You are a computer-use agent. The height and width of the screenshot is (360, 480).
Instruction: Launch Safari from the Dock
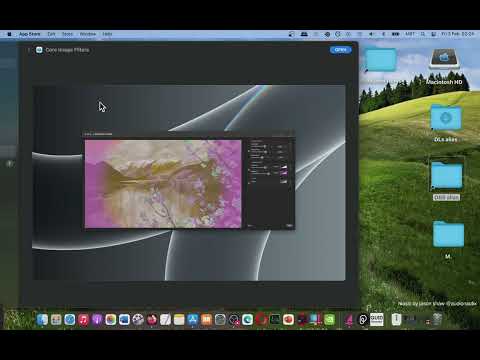pos(70,320)
